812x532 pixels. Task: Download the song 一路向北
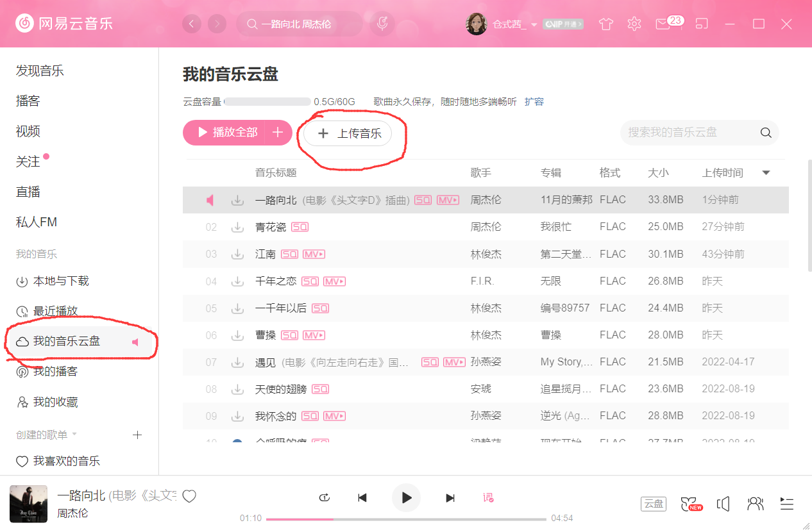[x=237, y=200]
